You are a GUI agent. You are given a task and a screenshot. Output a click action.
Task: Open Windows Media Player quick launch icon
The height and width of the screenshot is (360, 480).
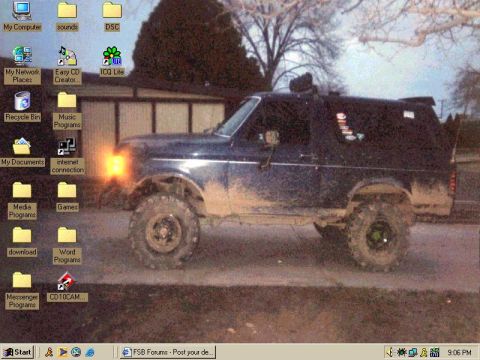pos(63,352)
